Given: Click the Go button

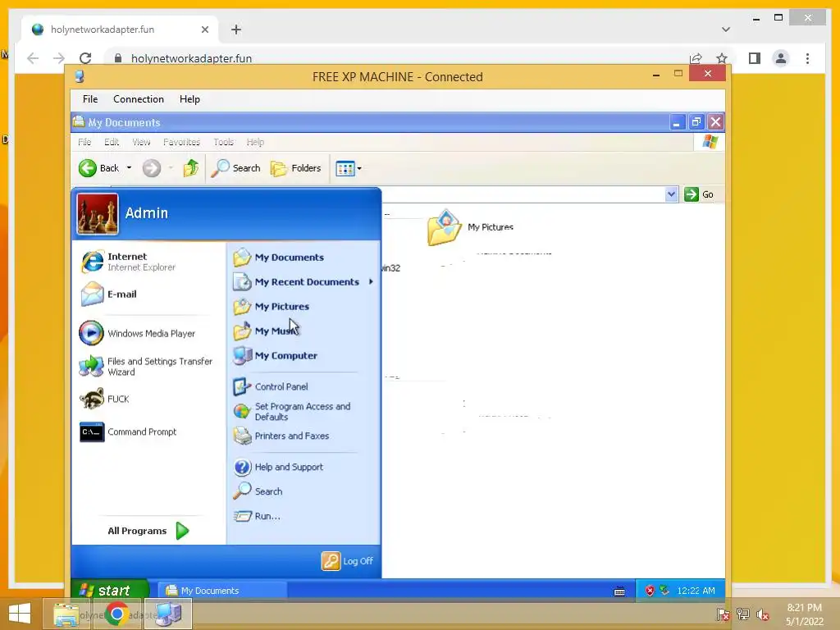Looking at the screenshot, I should pos(699,194).
